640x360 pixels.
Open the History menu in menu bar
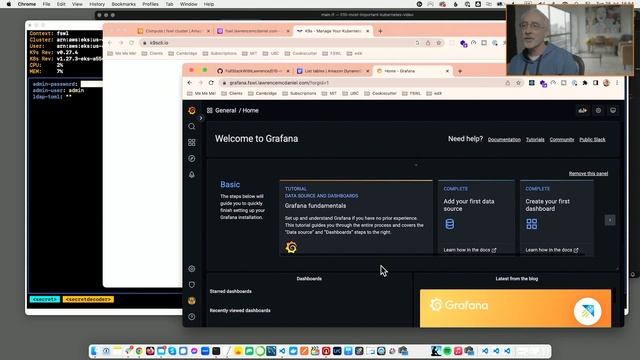click(x=97, y=4)
